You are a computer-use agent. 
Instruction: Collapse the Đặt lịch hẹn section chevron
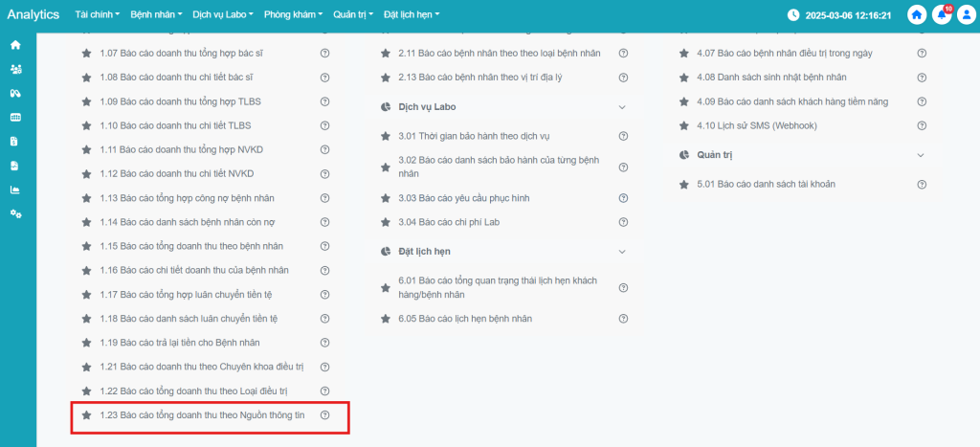tap(622, 252)
